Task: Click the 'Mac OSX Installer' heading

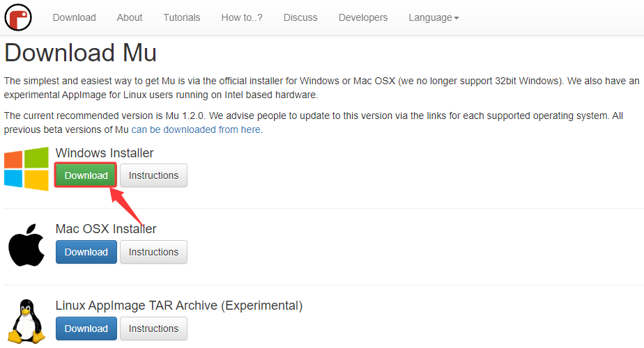Action: (x=106, y=229)
